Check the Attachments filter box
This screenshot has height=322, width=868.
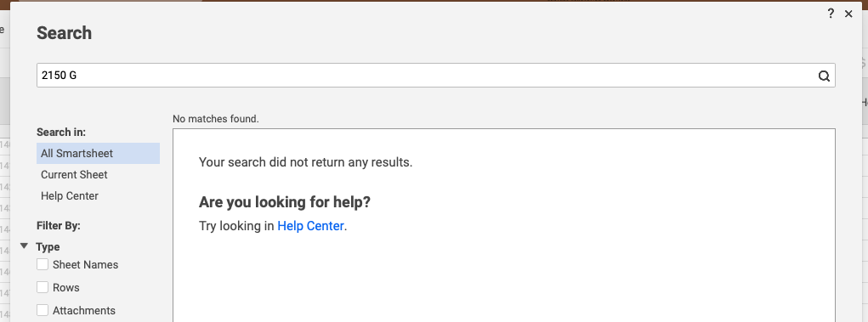click(x=43, y=310)
